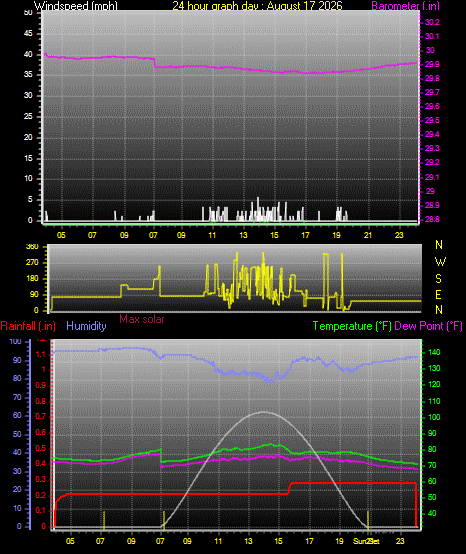Select the 5 value on windspeed axis

click(x=30, y=200)
